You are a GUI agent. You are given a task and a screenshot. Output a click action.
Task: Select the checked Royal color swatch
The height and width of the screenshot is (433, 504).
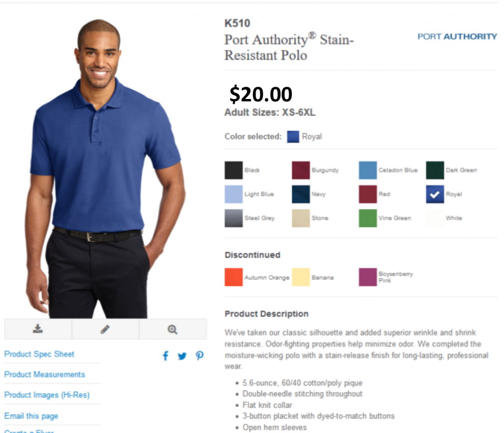click(x=435, y=194)
